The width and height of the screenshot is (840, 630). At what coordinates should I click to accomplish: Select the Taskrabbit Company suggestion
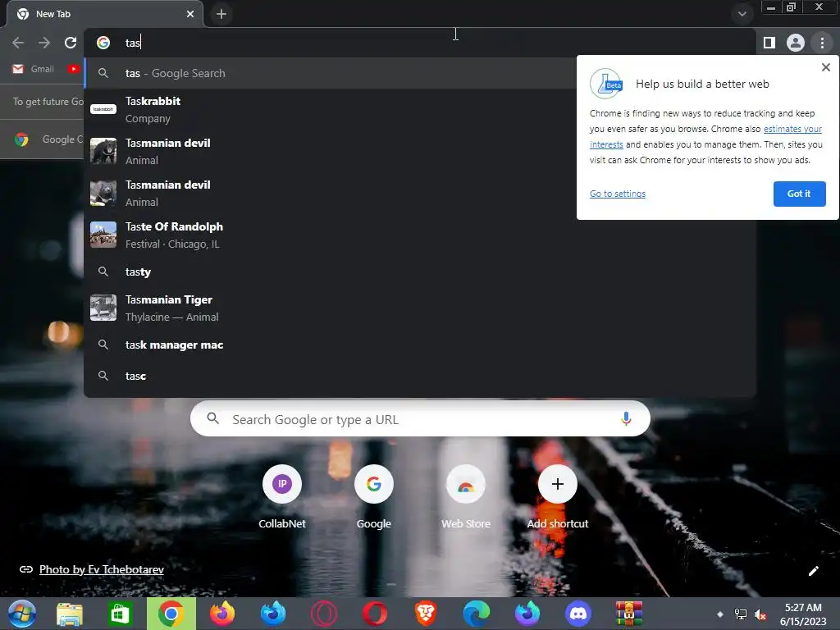331,109
